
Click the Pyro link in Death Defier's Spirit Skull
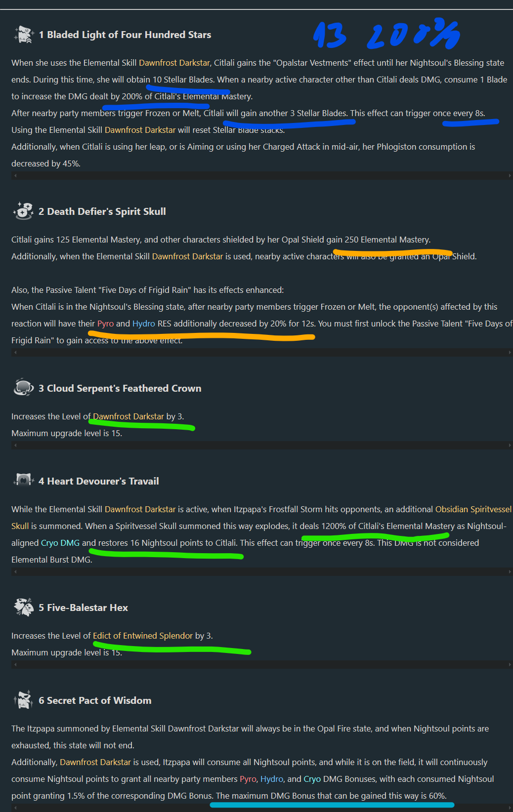point(105,324)
